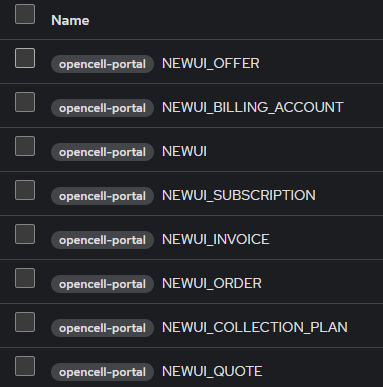
Task: Click the NEWUI_INVOICE role name
Action: [215, 239]
